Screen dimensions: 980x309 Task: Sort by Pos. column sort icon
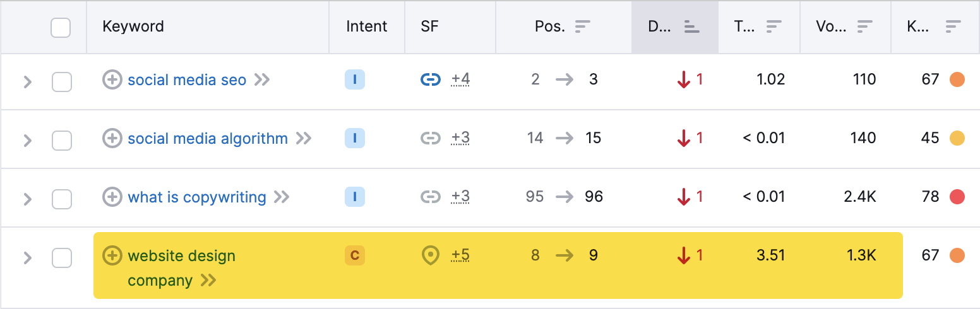pos(582,26)
